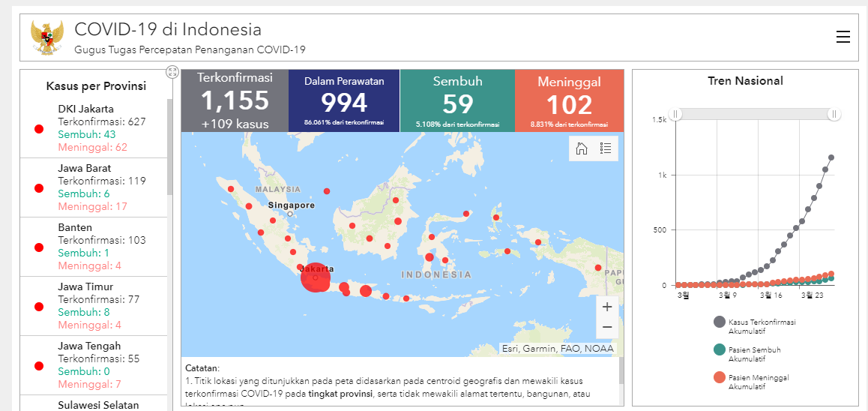Image resolution: width=868 pixels, height=411 pixels.
Task: Click the Esri, Garmin, FAO, NOAA attribution
Action: [558, 349]
